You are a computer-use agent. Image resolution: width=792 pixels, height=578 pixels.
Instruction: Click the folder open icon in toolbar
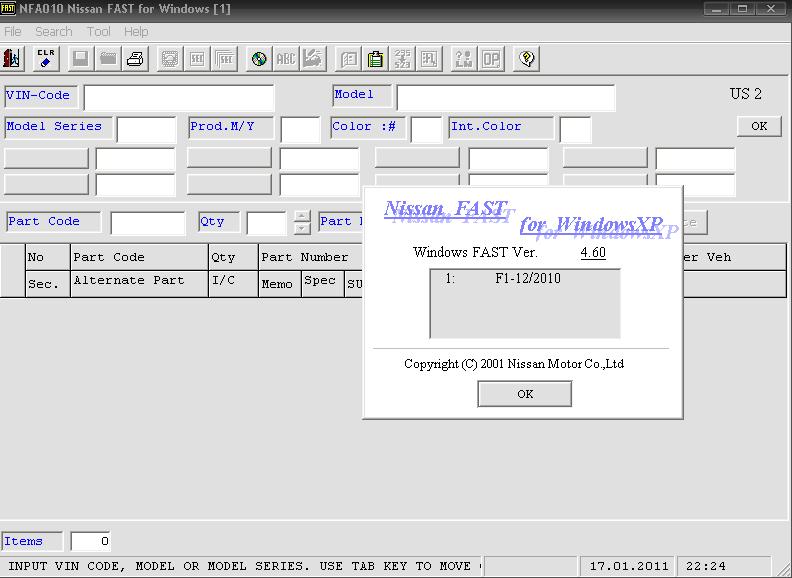(108, 59)
